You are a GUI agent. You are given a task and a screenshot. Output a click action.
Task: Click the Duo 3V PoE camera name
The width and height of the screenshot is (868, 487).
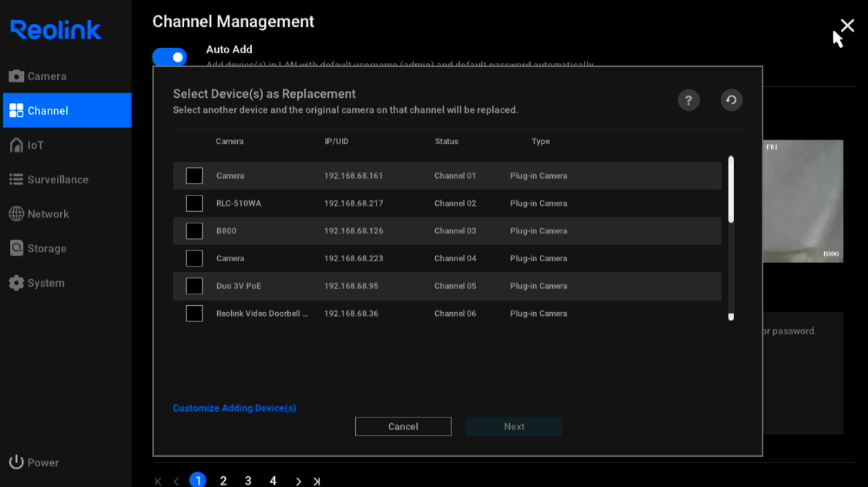click(239, 286)
